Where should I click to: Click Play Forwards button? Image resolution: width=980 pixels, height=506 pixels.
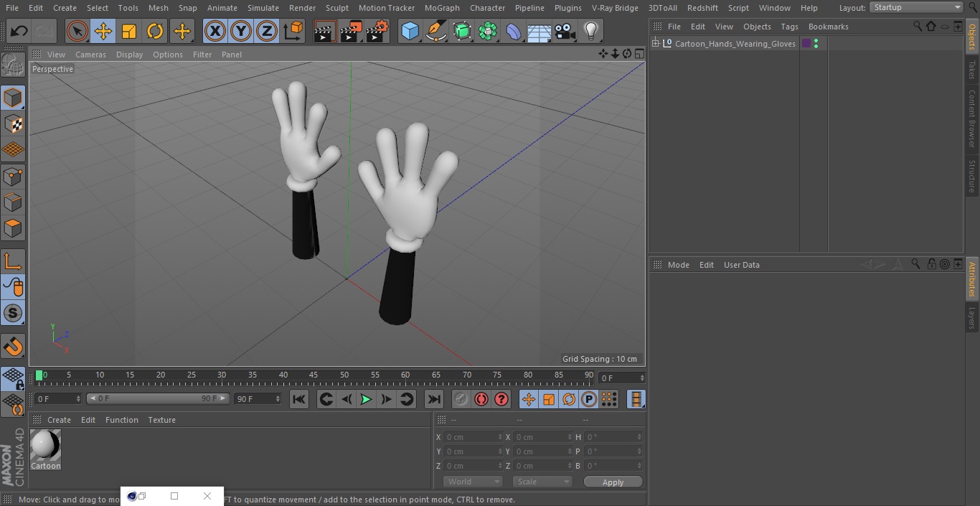coord(366,399)
